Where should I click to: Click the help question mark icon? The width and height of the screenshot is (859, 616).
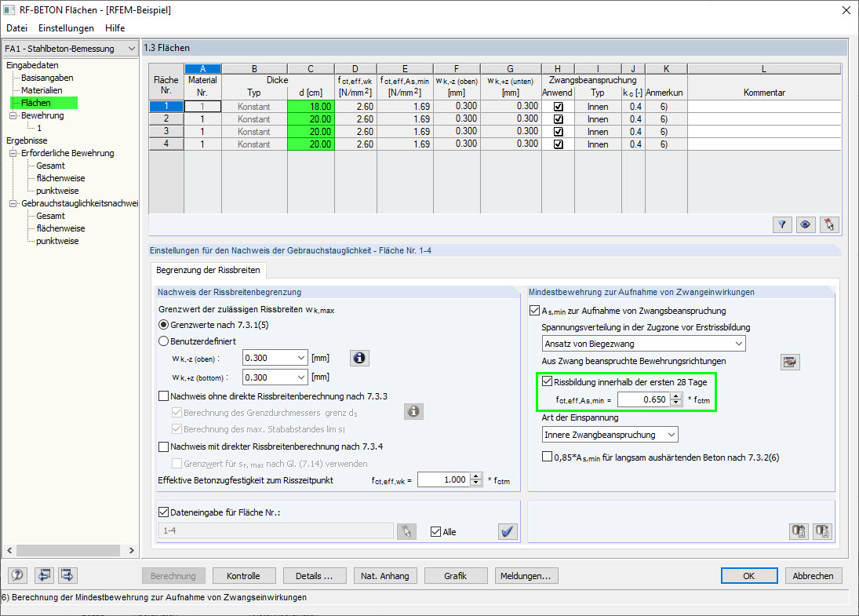click(x=17, y=575)
